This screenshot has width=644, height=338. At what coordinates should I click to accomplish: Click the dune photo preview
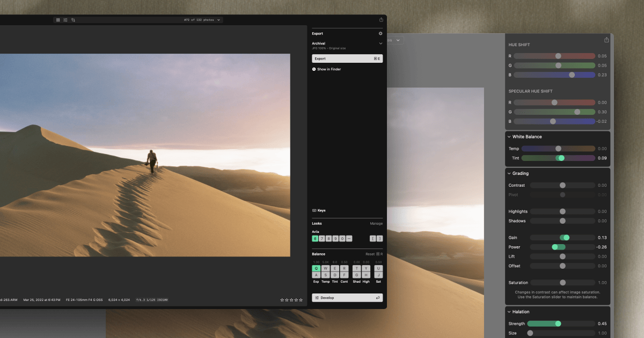tap(145, 155)
